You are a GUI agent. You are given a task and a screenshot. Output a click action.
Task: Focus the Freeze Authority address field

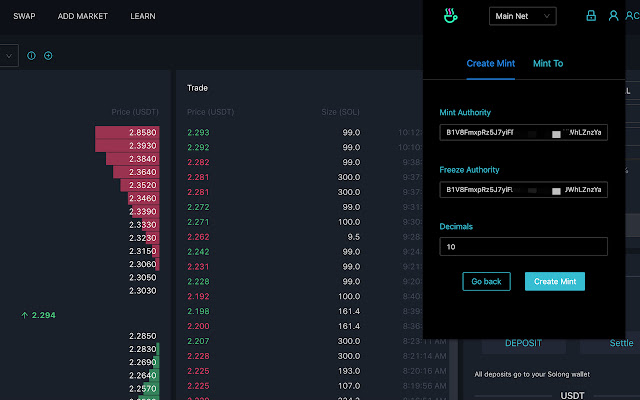point(523,189)
